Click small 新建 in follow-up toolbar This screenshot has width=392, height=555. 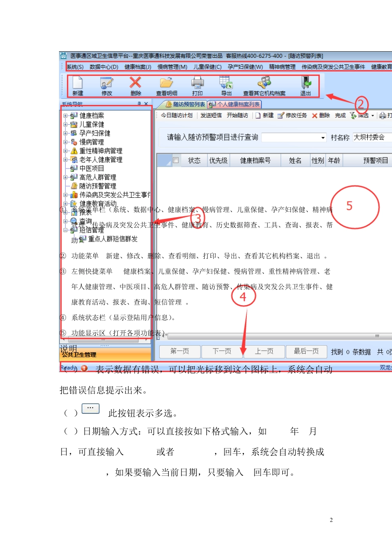[x=264, y=115]
